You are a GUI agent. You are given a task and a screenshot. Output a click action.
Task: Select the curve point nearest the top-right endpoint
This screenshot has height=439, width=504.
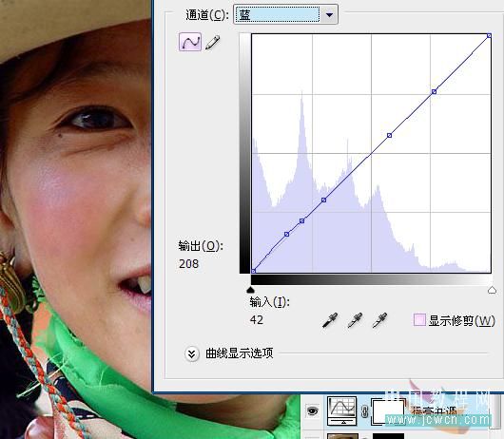[434, 92]
